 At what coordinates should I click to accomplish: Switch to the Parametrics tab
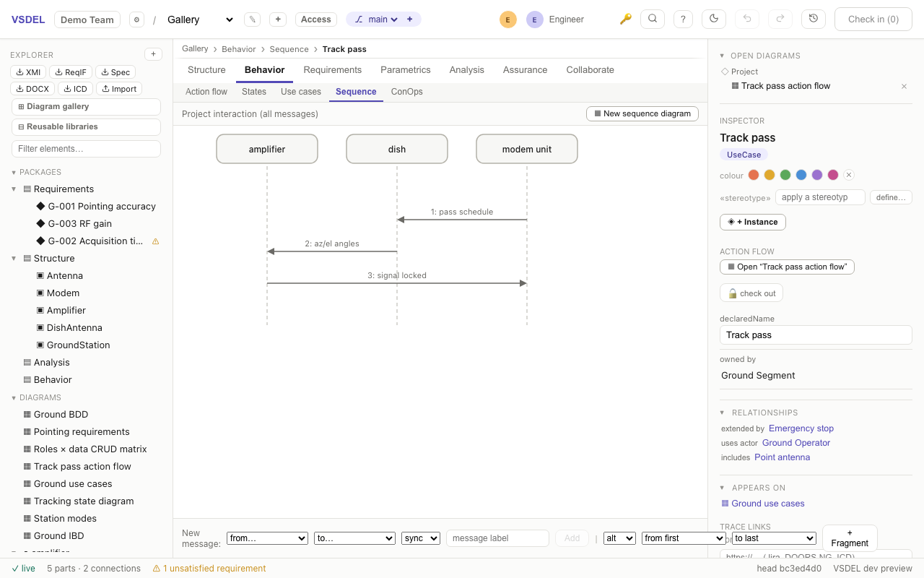click(406, 70)
